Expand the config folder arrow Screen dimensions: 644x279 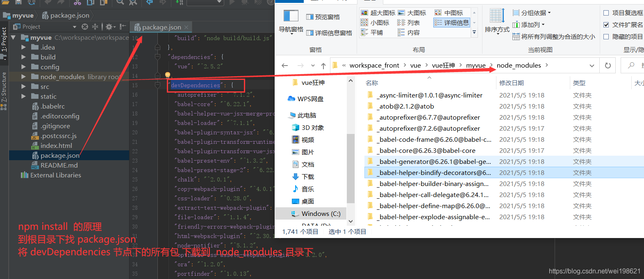[x=23, y=67]
